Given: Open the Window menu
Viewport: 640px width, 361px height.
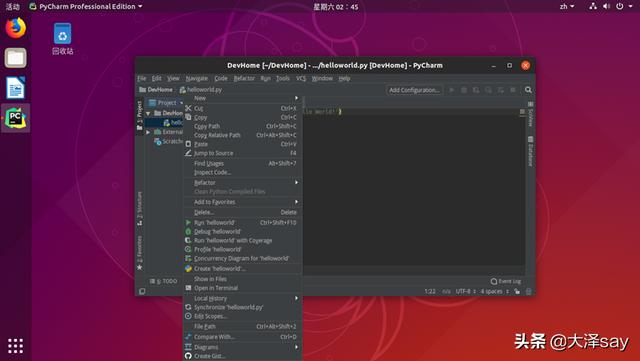Looking at the screenshot, I should (x=322, y=78).
